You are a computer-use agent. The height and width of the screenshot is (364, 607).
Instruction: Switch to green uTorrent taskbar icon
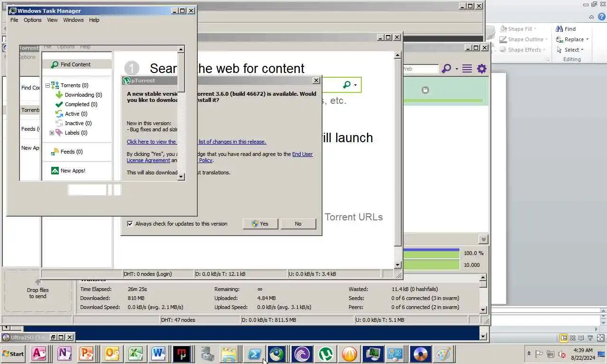(x=325, y=354)
